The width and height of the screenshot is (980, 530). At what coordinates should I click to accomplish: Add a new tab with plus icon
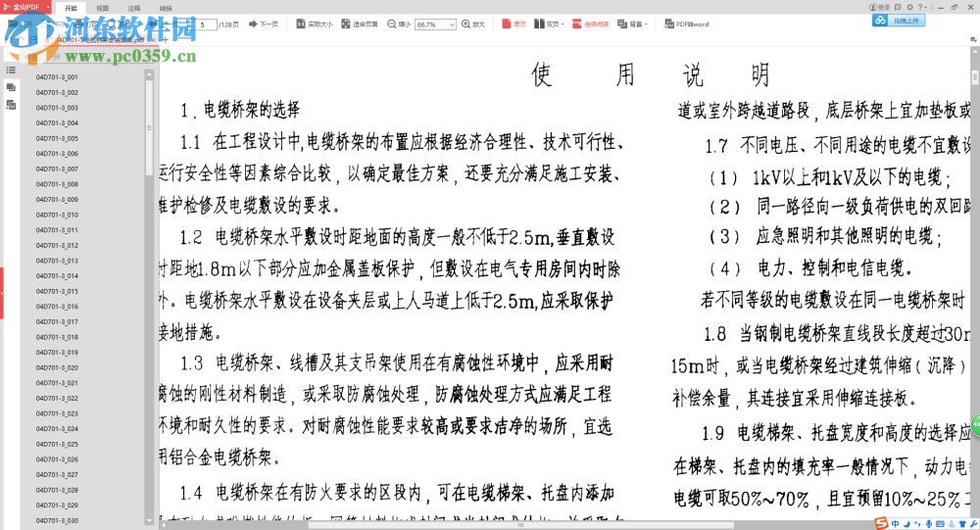point(165,39)
